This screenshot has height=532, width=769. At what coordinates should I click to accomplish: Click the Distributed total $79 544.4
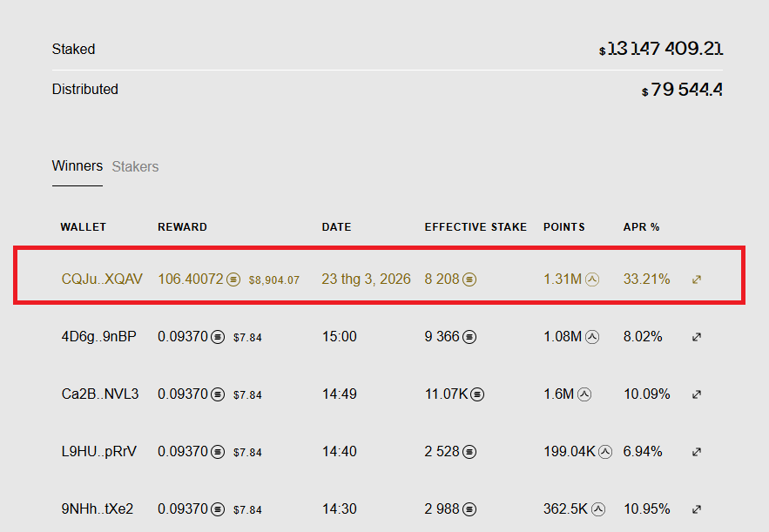point(682,90)
